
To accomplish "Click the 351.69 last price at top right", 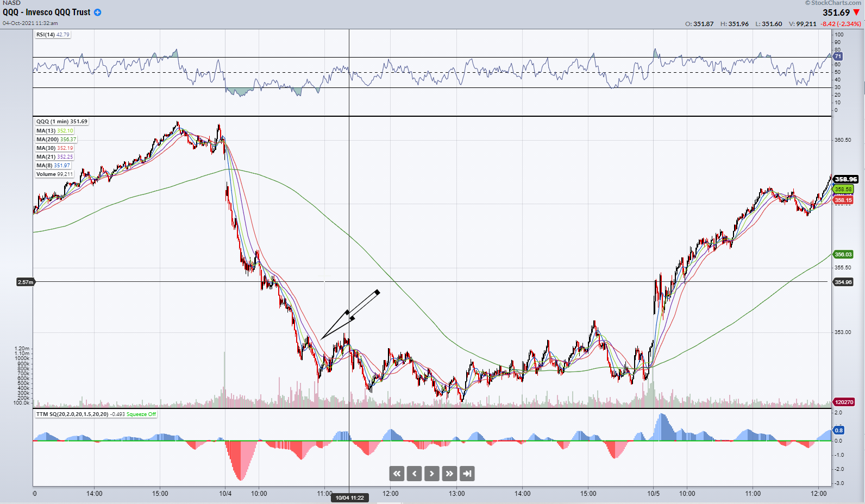I will (x=836, y=12).
